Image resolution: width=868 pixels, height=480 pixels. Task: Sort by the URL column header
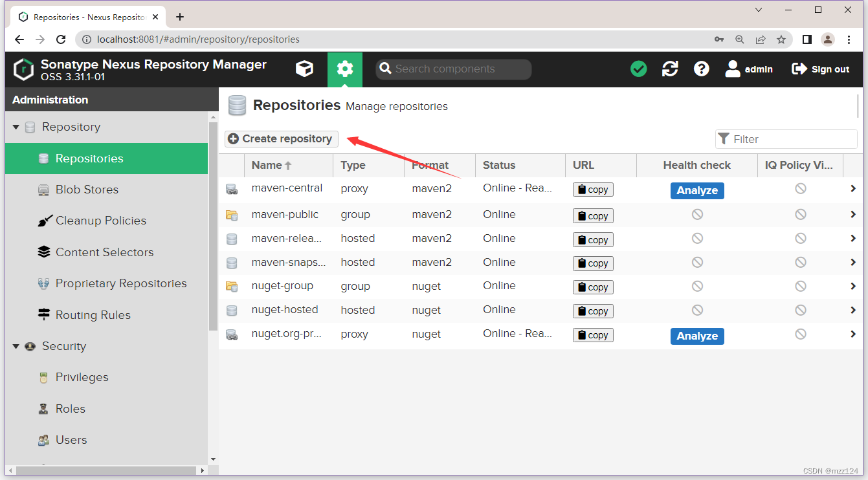(x=601, y=165)
